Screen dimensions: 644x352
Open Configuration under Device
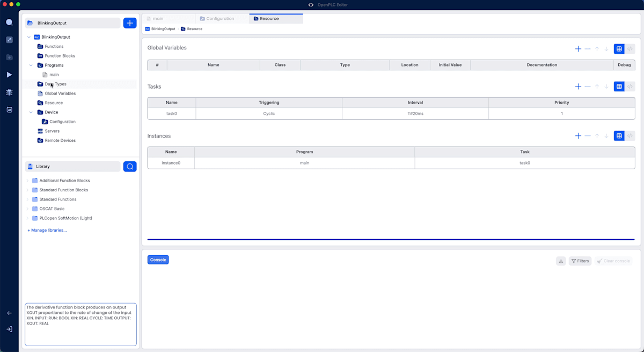62,121
